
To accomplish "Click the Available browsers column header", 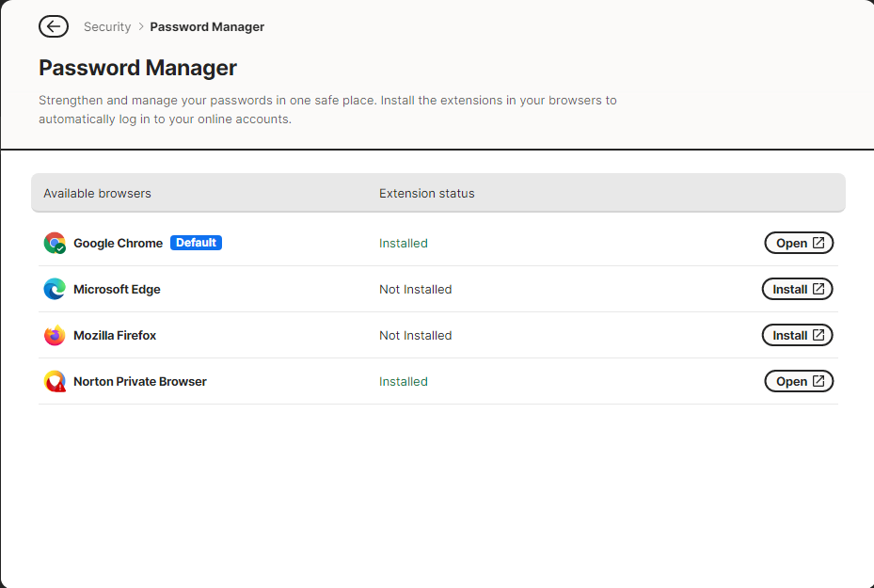I will click(97, 193).
